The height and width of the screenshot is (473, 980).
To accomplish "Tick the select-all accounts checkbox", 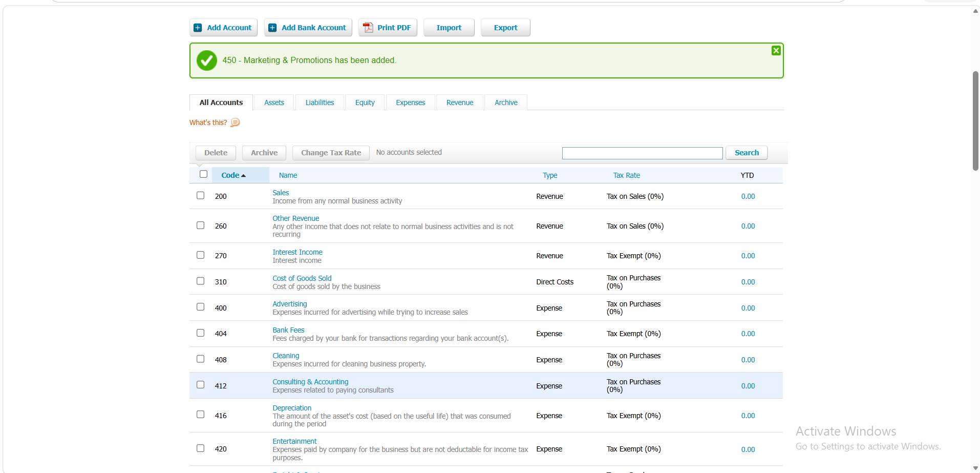I will click(203, 174).
